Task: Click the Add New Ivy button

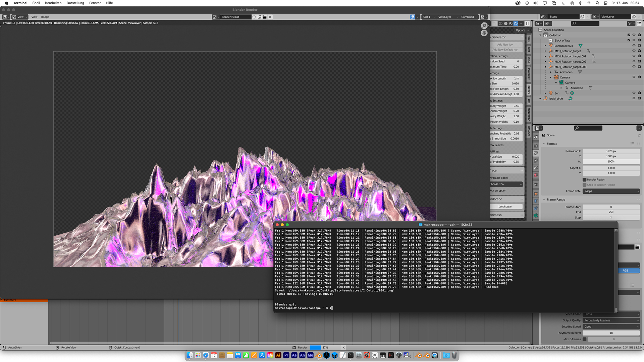Action: click(x=505, y=45)
